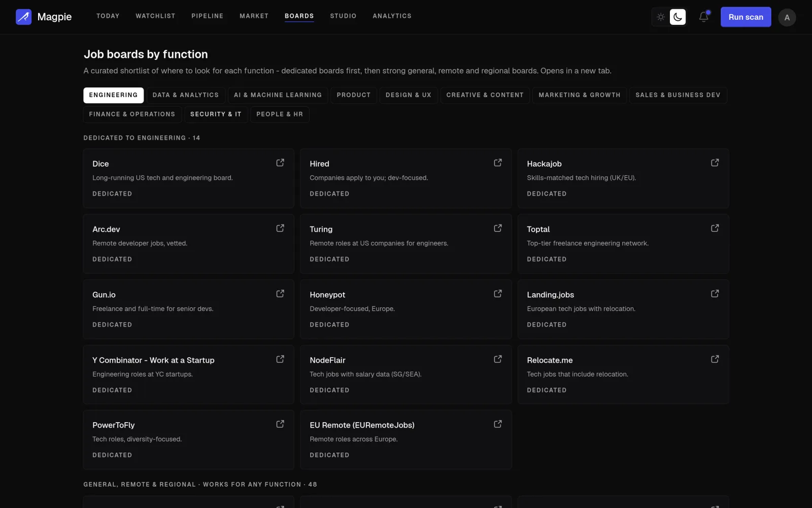The width and height of the screenshot is (812, 508).
Task: Switch to light theme sun toggle
Action: [x=661, y=17]
